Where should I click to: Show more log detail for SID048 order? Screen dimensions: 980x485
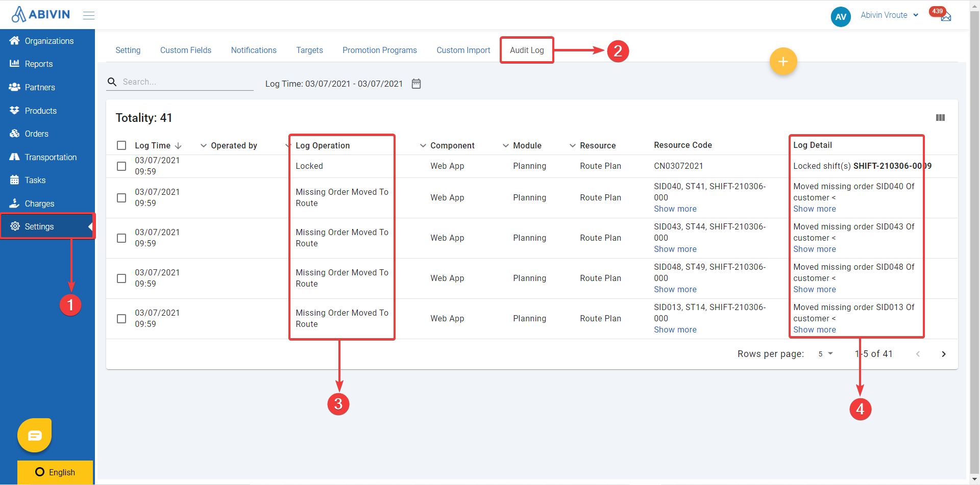point(815,290)
